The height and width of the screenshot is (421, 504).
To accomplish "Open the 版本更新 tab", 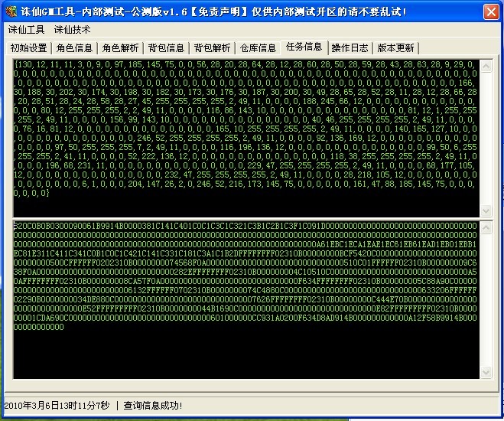I will point(395,47).
